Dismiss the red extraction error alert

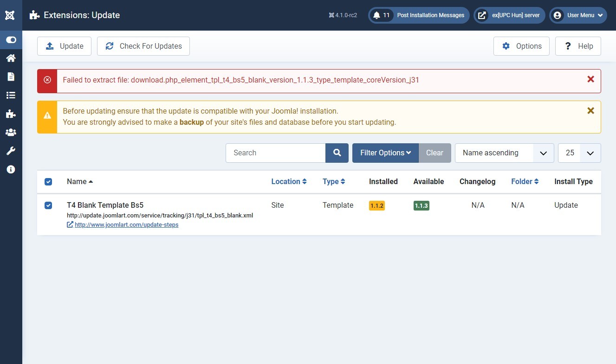(x=590, y=79)
